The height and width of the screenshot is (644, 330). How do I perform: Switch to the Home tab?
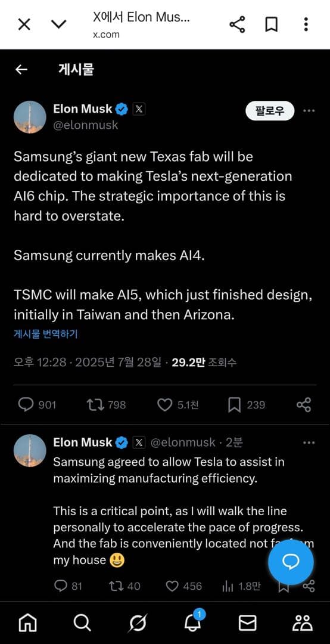click(x=27, y=624)
